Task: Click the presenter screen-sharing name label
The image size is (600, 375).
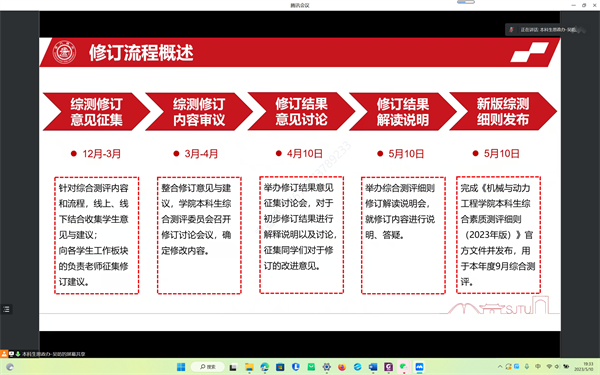Action: pyautogui.click(x=54, y=354)
